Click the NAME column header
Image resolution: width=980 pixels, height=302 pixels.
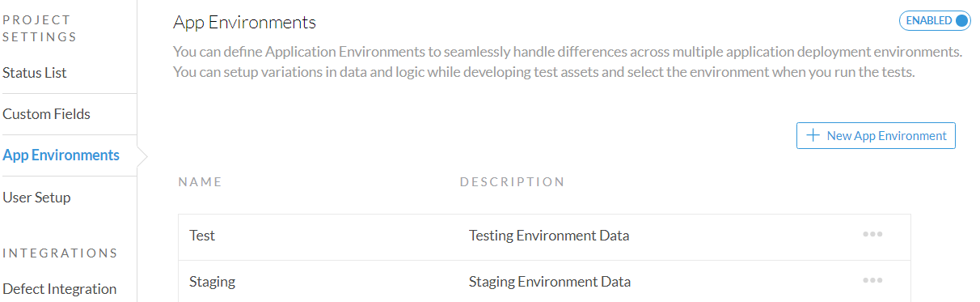coord(200,182)
